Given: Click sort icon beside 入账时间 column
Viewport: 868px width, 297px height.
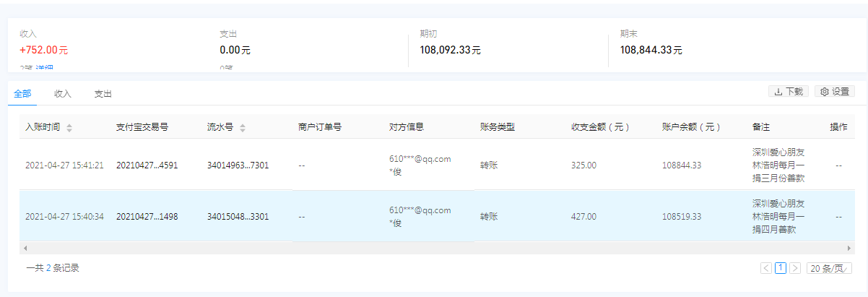Looking at the screenshot, I should 69,128.
